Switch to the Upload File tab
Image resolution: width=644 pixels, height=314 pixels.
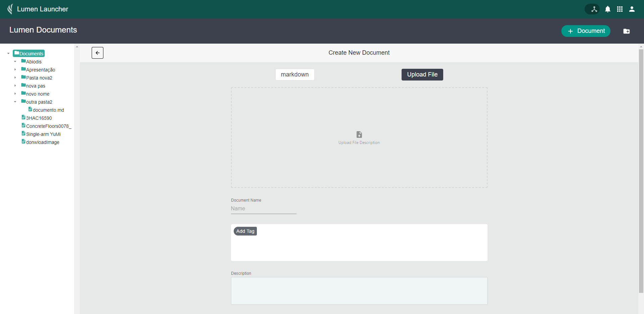pos(422,74)
